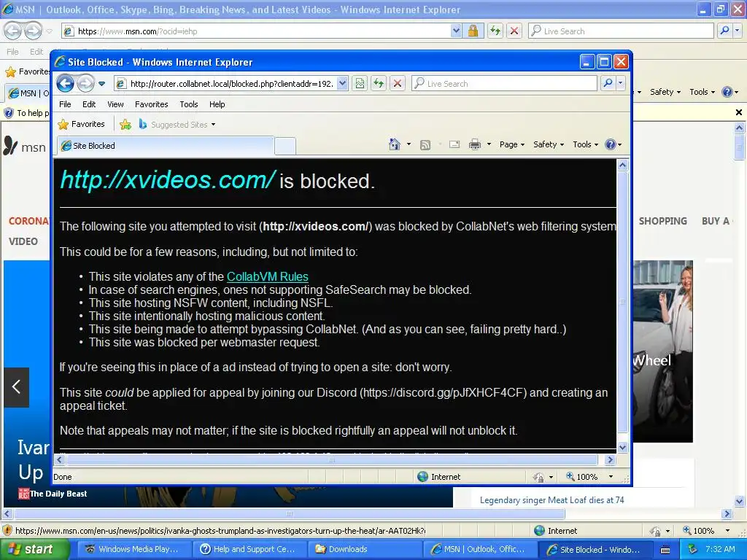Stop loading in Site Blocked window

tap(398, 84)
